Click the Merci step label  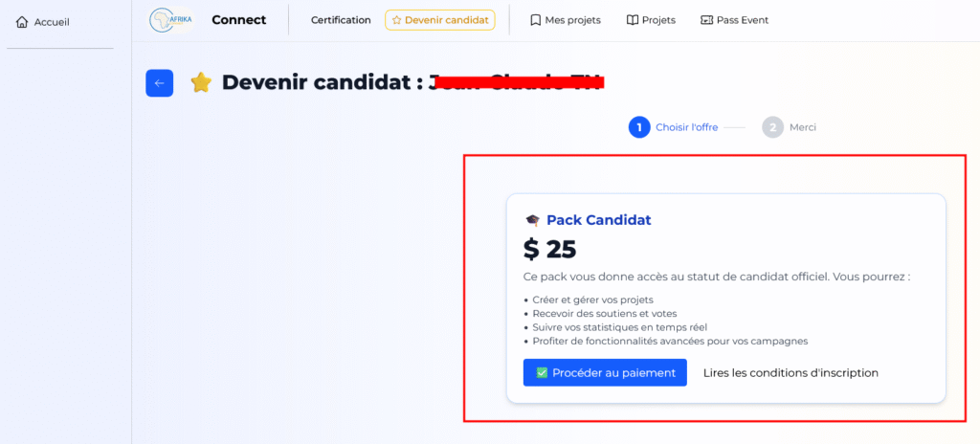click(x=803, y=127)
